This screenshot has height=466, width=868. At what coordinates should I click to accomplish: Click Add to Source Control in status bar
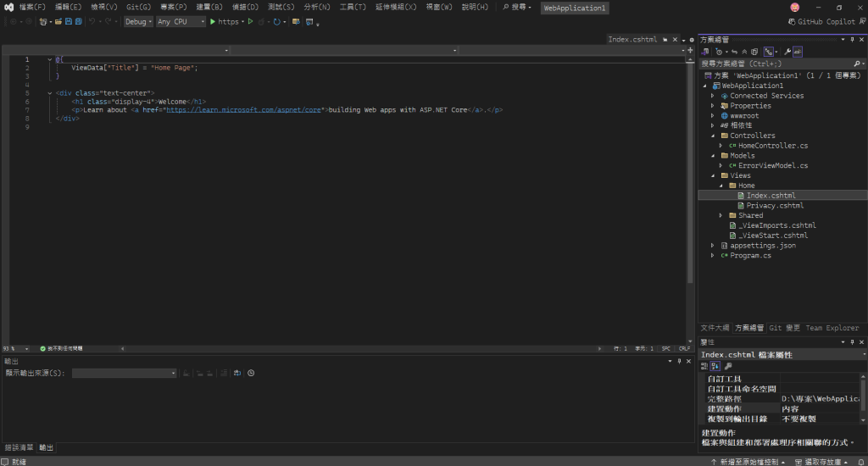click(748, 462)
